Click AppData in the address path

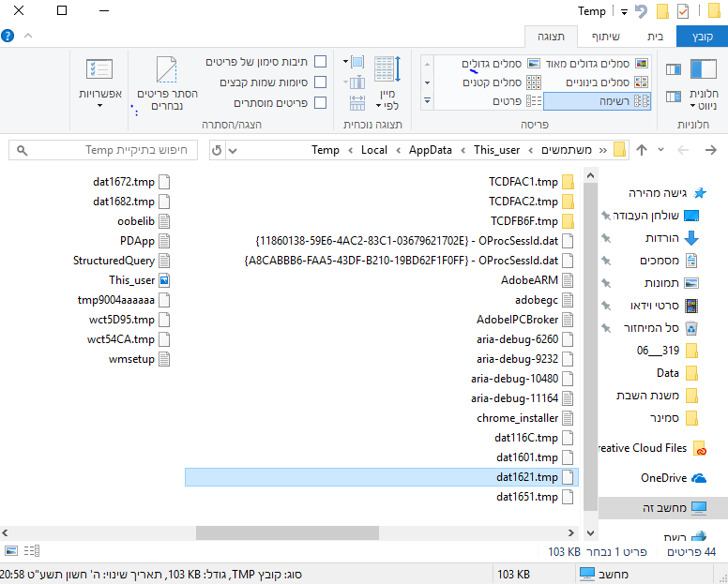coord(430,150)
